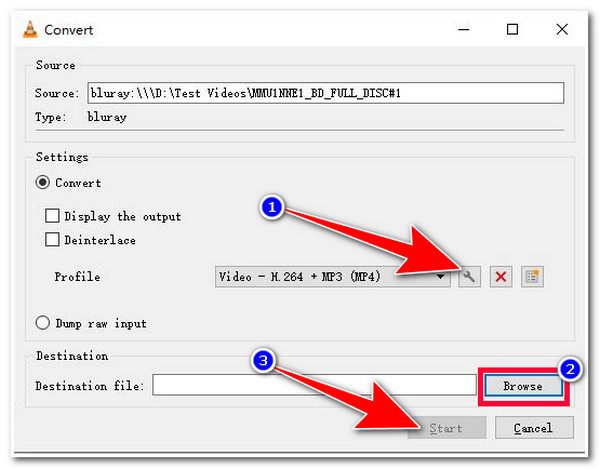Expand the Profile dropdown list
600x469 pixels.
tap(333, 276)
